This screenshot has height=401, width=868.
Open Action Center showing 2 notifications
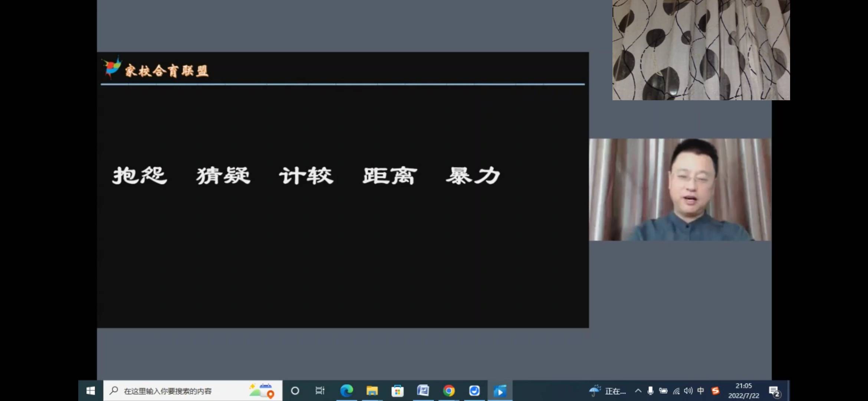click(x=775, y=391)
